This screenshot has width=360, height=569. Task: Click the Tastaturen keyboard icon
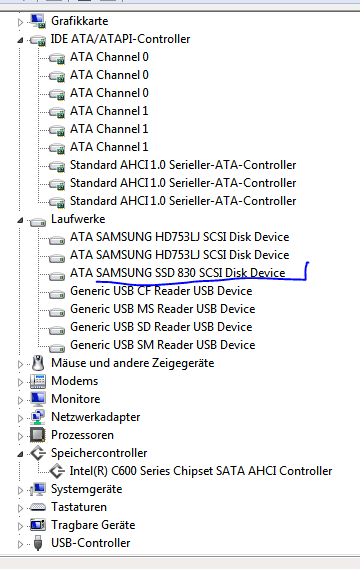point(38,507)
